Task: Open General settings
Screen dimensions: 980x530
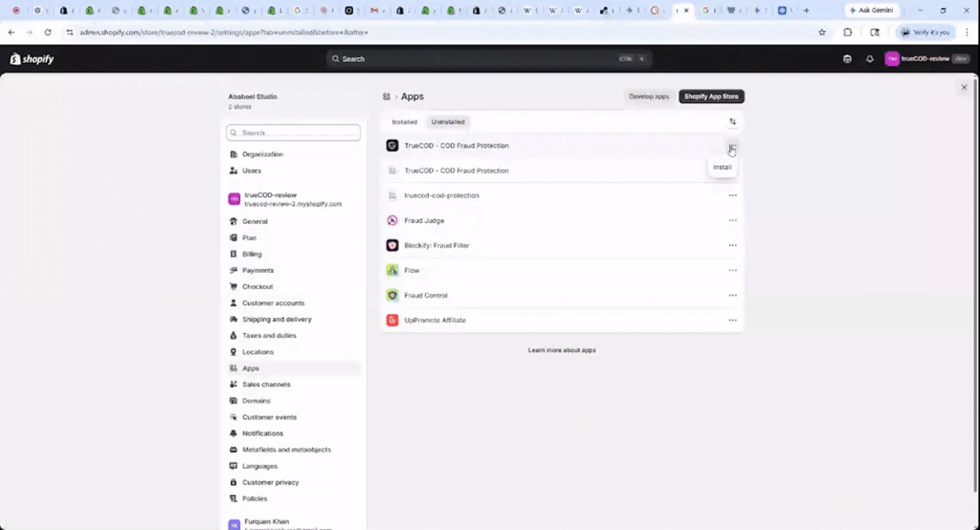Action: (293, 222)
